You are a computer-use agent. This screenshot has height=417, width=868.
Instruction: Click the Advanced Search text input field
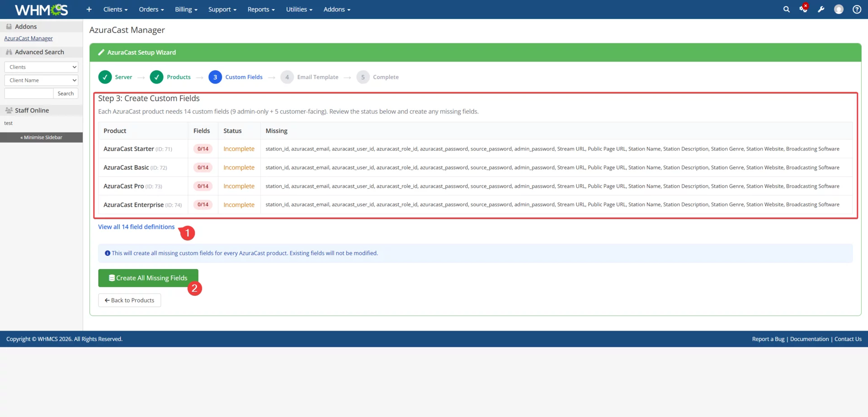coord(28,93)
